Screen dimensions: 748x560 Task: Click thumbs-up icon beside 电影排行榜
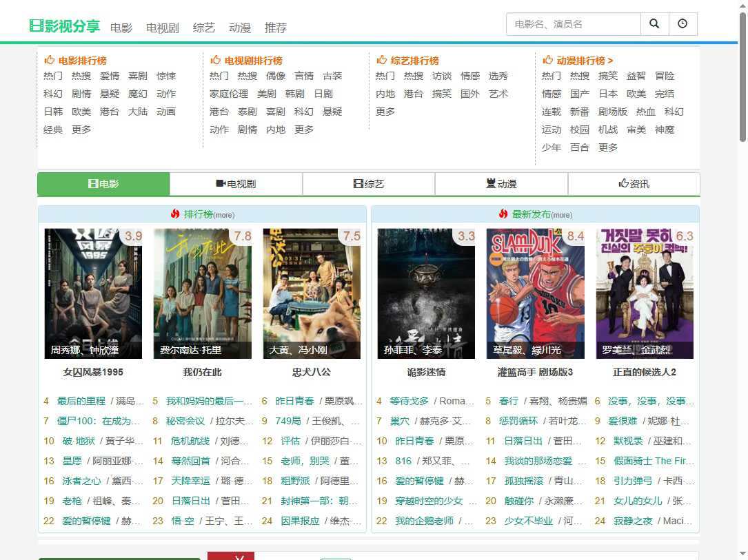50,61
